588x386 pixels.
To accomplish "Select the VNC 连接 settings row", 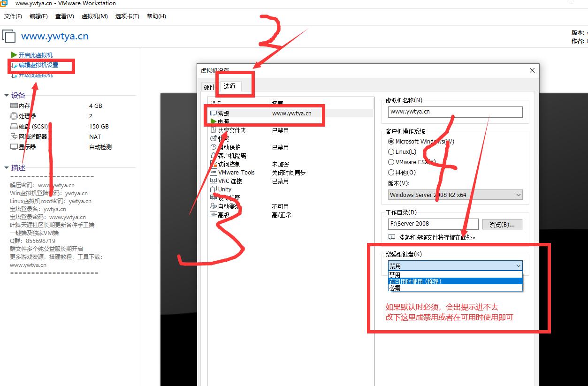I will [291, 181].
